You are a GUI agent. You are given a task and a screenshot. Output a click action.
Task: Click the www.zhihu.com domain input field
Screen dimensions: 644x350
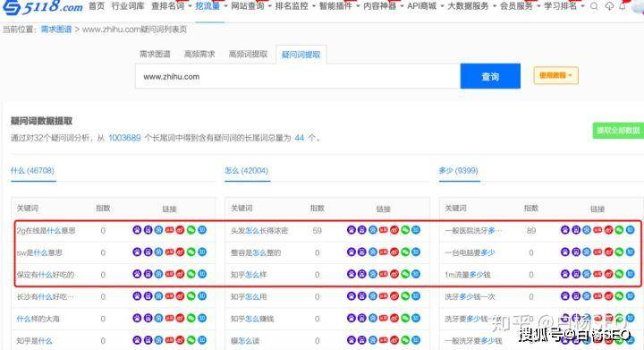click(x=298, y=76)
